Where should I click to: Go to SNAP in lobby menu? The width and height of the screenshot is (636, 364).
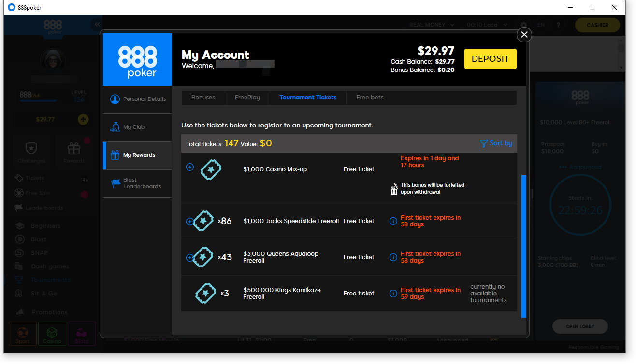tap(40, 253)
